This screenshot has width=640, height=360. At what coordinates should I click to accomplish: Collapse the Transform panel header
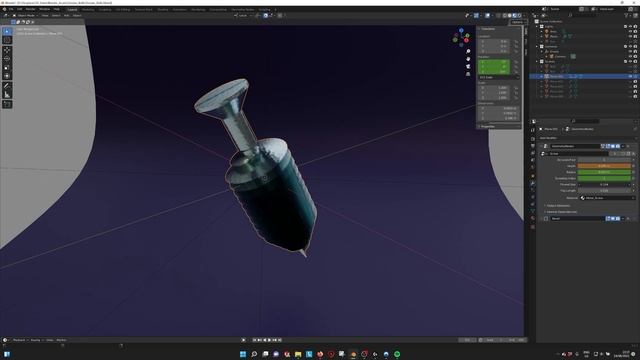488,29
